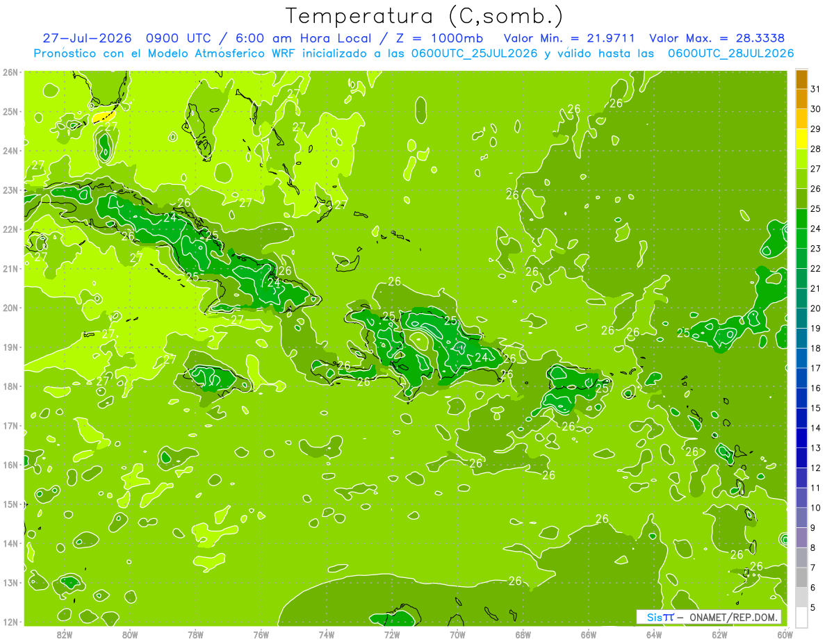Click the blue swatch between 15 and 16

coord(801,398)
